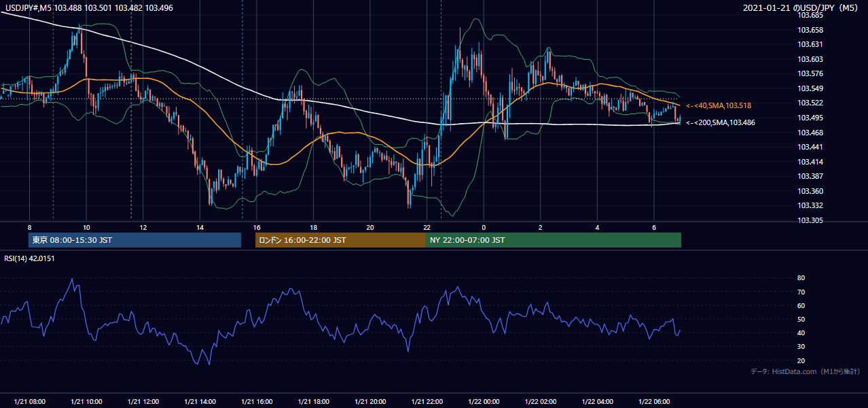Click the RSI scale level 30
This screenshot has width=868, height=408.
coord(801,347)
